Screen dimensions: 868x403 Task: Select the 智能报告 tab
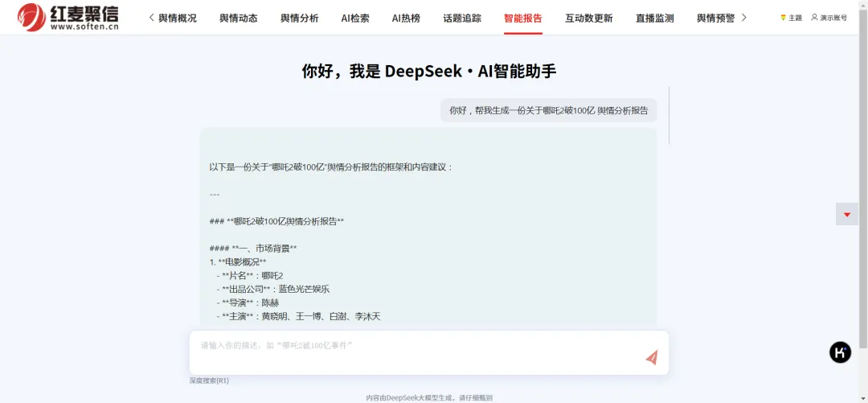click(523, 18)
